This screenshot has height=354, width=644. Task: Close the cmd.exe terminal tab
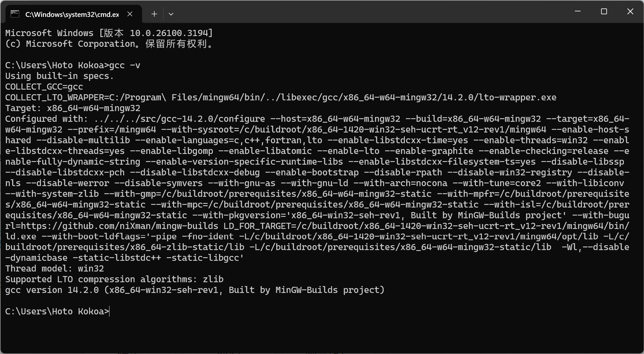tap(130, 14)
